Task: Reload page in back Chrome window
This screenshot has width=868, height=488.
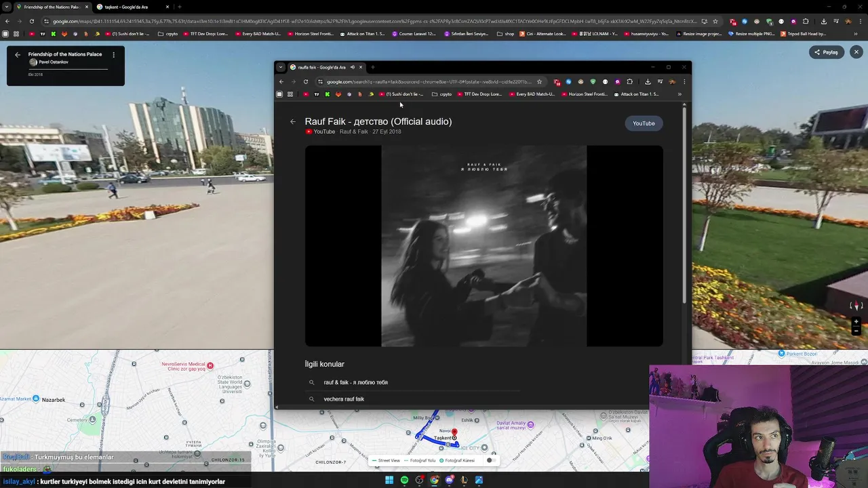Action: coord(31,21)
